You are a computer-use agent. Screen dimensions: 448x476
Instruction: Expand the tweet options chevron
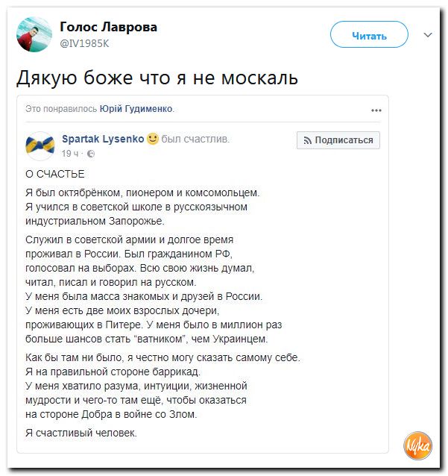pyautogui.click(x=428, y=35)
